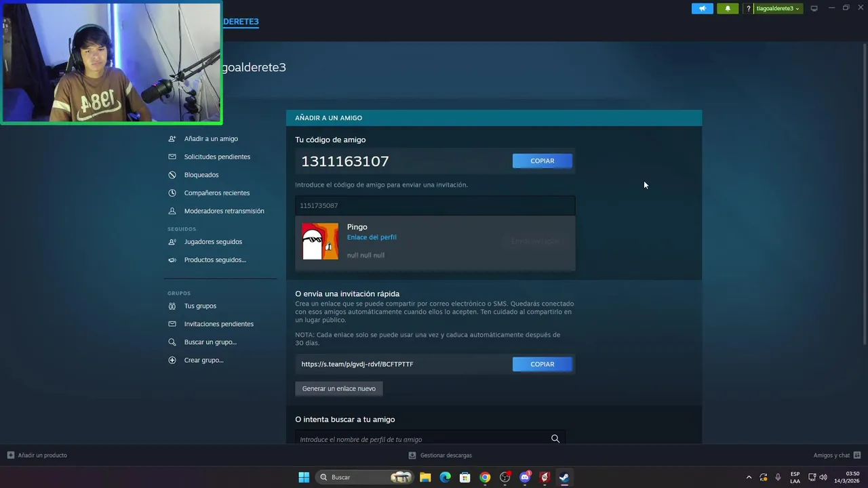Click the plus circle icon beside Crear grupo
The image size is (868, 488).
click(x=172, y=361)
